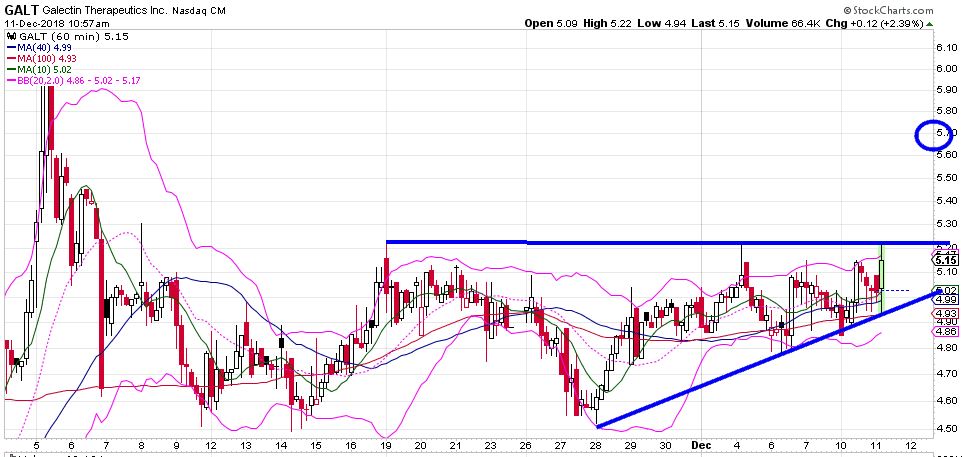
Task: Click the date axis label 30
Action: (667, 445)
